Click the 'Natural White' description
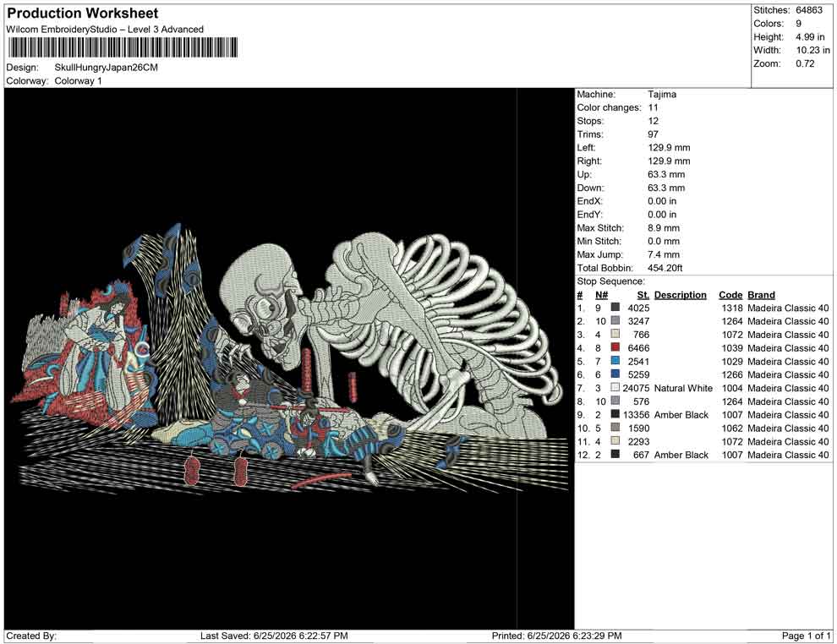This screenshot has width=837, height=644. 683,388
